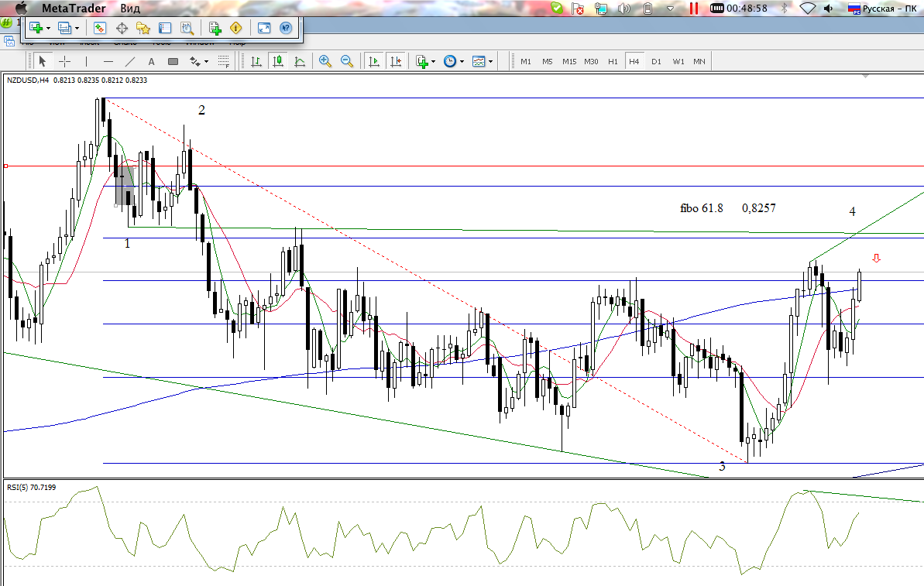Open the MetaTrader application menu
The height and width of the screenshot is (586, 924).
pyautogui.click(x=74, y=9)
